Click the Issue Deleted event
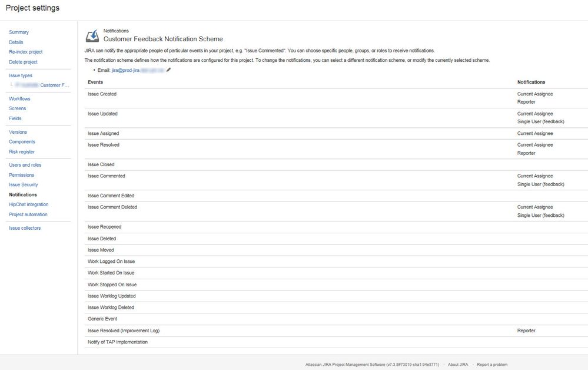Screen dimensions: 588x370 102,238
